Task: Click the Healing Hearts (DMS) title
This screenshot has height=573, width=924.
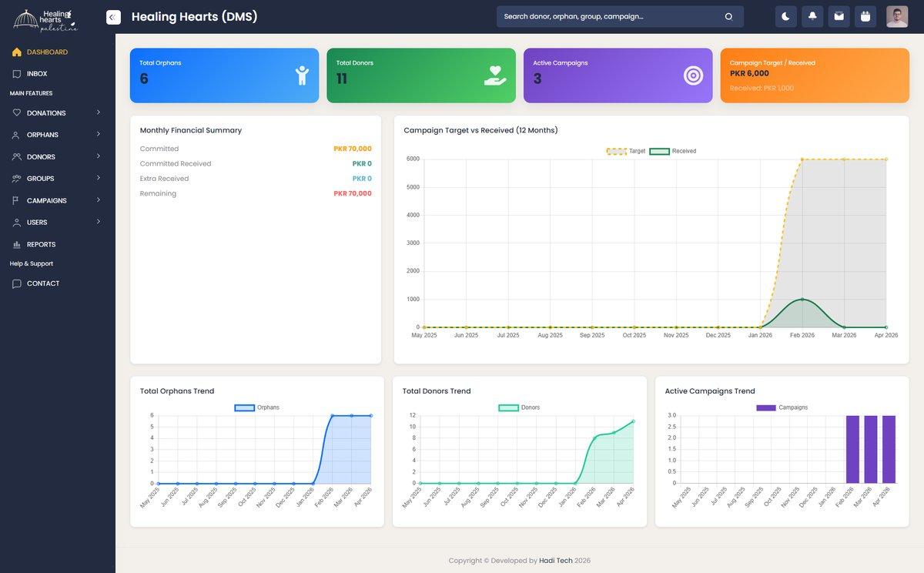Action: coord(195,17)
